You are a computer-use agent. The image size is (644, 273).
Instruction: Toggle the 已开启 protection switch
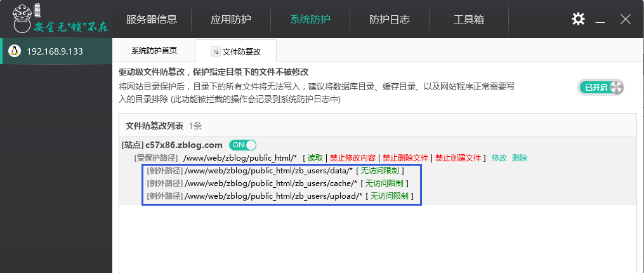[601, 87]
